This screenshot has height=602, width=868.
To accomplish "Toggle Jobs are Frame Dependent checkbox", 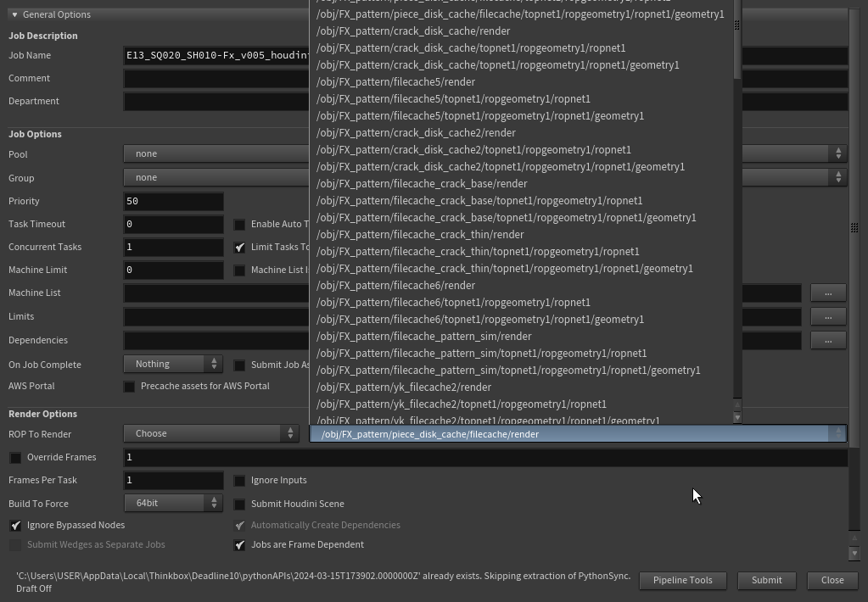I will [x=239, y=545].
